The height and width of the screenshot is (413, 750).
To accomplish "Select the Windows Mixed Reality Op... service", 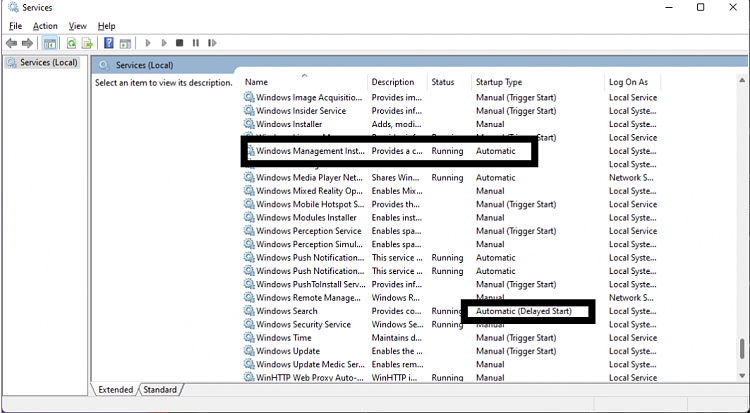I will [x=309, y=191].
